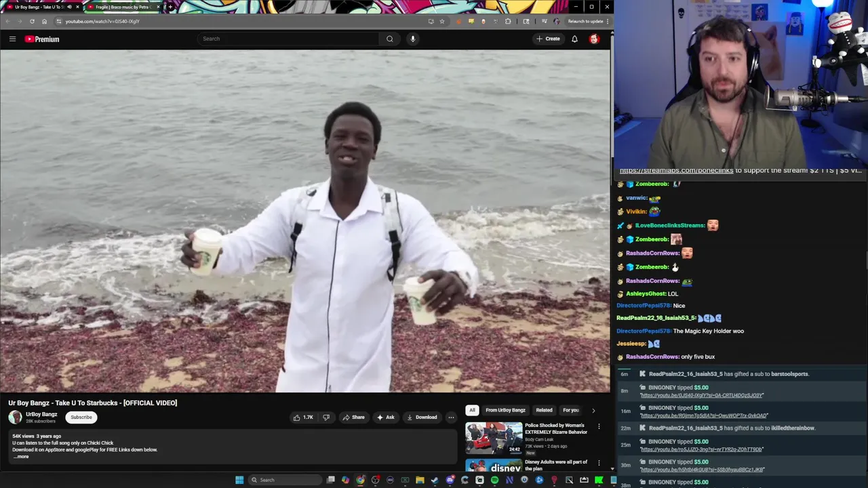Click ILoveBoneclinksStreams username in chat
The image size is (868, 488).
pyautogui.click(x=670, y=225)
